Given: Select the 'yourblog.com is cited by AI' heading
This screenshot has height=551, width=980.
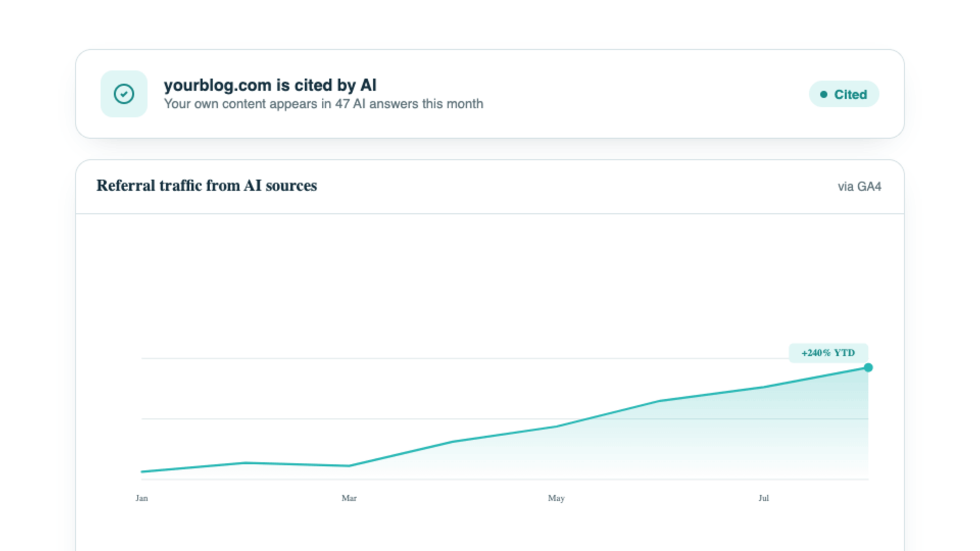Looking at the screenshot, I should pyautogui.click(x=270, y=85).
